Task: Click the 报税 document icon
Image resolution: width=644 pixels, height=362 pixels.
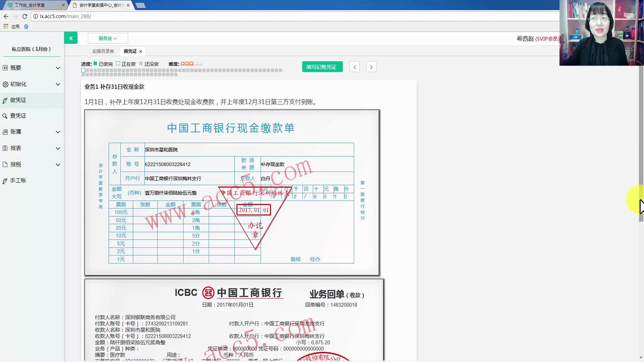Action: pyautogui.click(x=5, y=165)
